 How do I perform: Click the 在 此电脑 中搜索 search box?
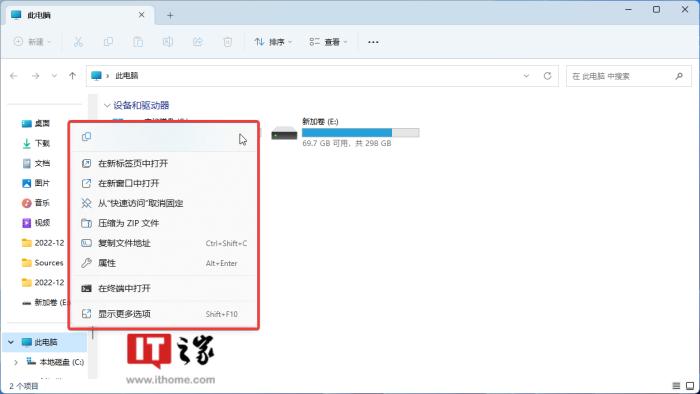pyautogui.click(x=629, y=76)
